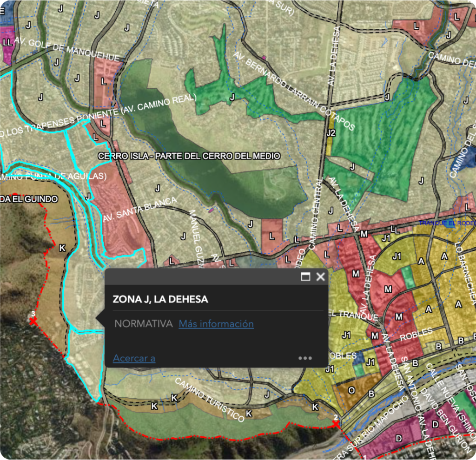Click the ROBLES street label
476x460 pixels.
[416, 334]
